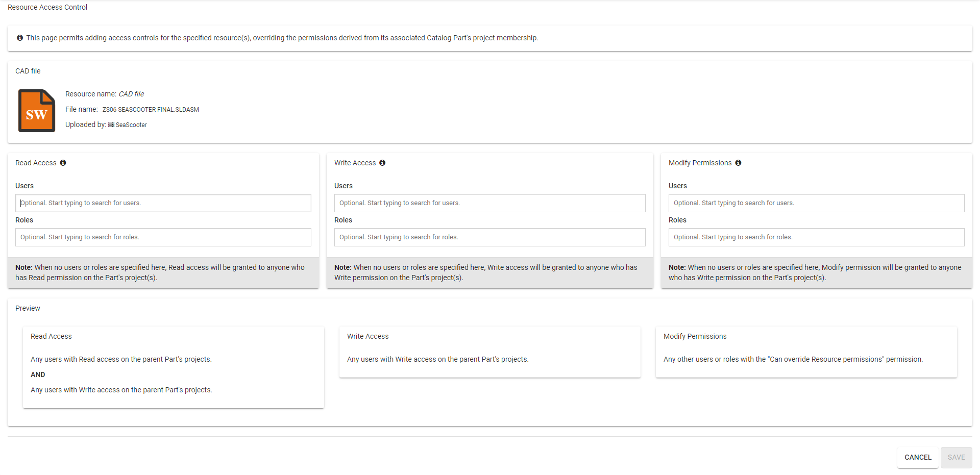This screenshot has width=980, height=475.
Task: Click the Modify Permissions info icon
Action: (738, 163)
